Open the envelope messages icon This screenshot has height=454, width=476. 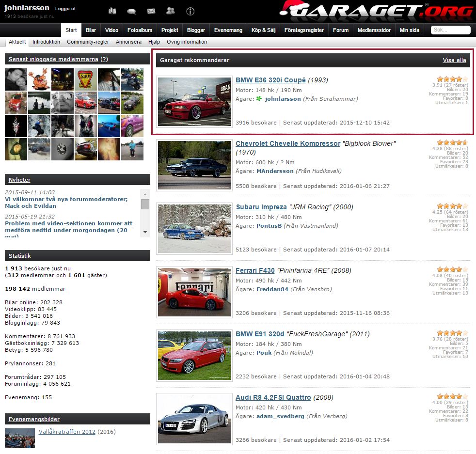pyautogui.click(x=151, y=11)
